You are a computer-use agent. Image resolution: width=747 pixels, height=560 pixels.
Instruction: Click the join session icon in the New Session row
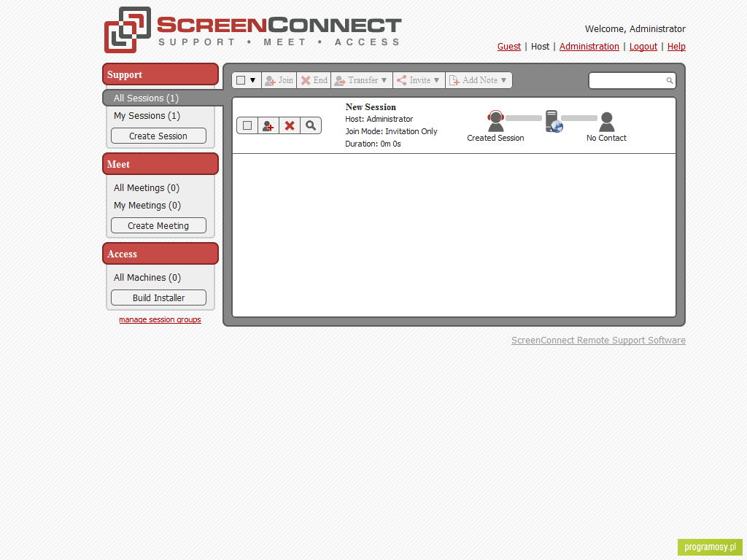(x=268, y=125)
